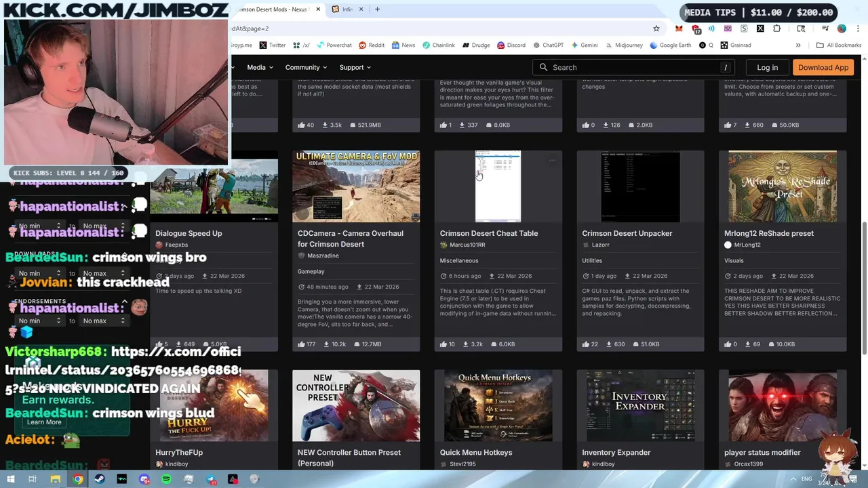Open CDCamera - Camera Overhaul mod title

pos(351,239)
